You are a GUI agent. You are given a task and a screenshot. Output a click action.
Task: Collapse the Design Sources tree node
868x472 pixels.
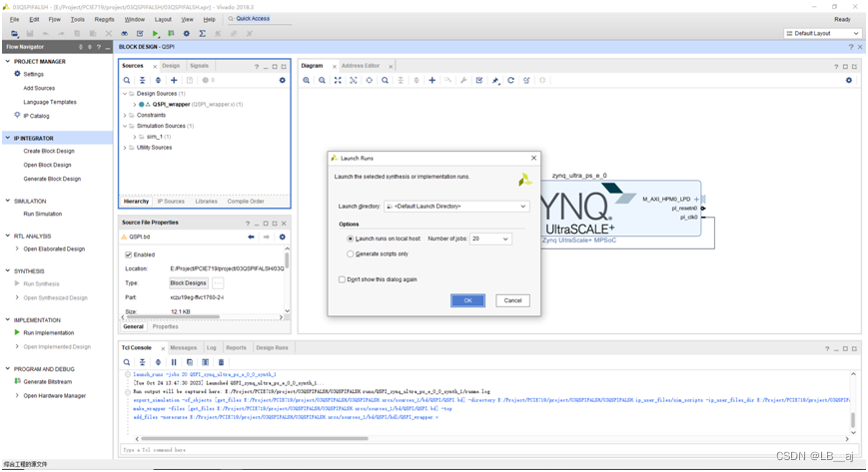[125, 94]
